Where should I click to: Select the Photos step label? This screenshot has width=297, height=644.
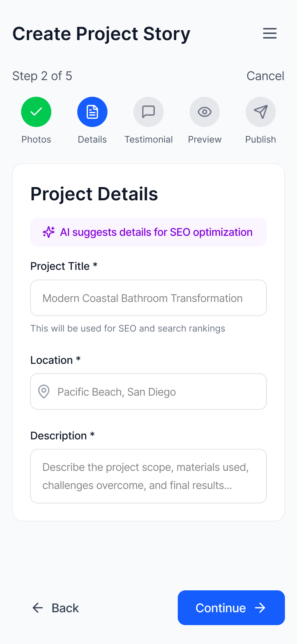click(x=36, y=139)
